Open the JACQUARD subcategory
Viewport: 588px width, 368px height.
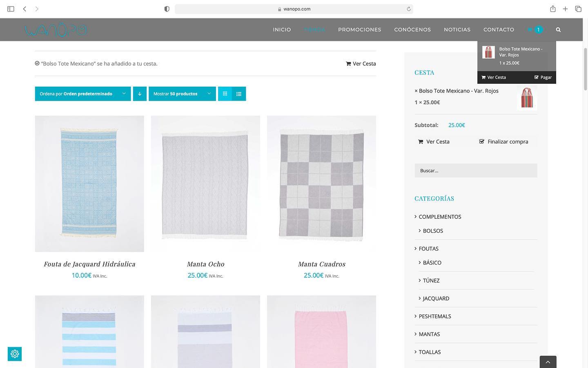(436, 298)
